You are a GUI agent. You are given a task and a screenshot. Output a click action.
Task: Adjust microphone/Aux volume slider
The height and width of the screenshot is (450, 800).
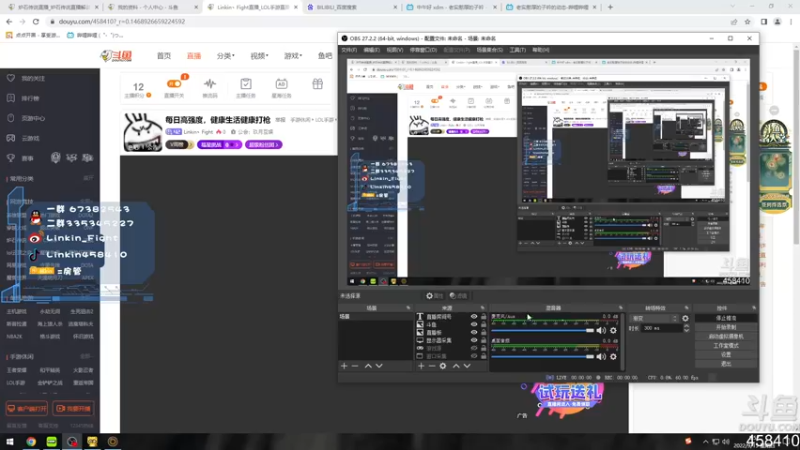(543, 331)
